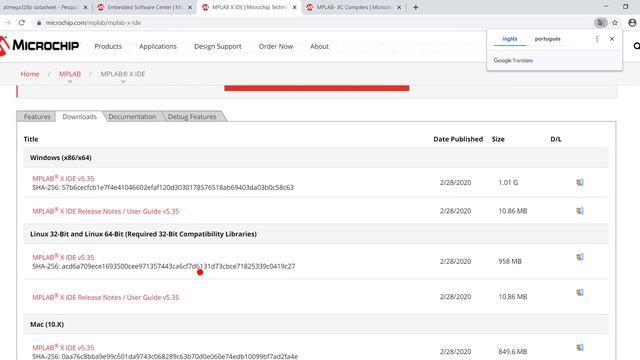Open Windows MPLAB X IDE v5.35 link

point(63,178)
